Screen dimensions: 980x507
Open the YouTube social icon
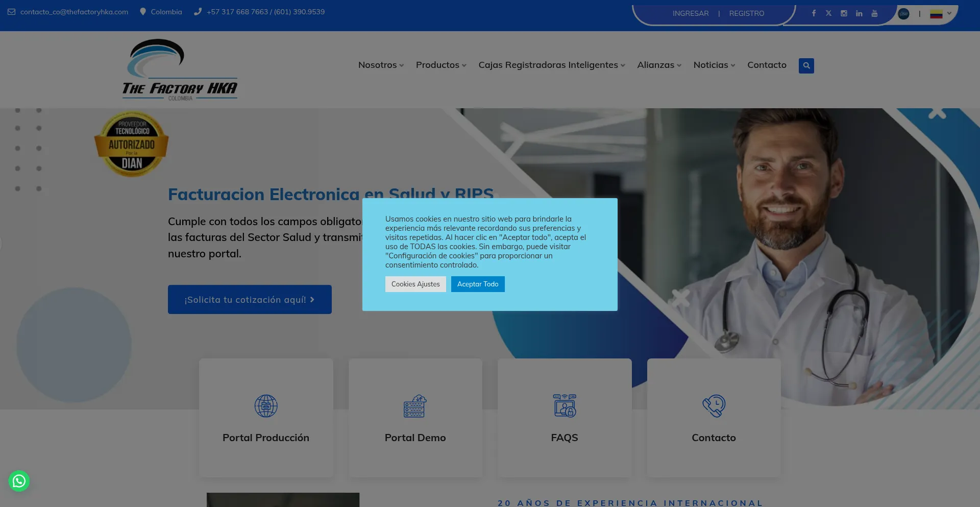pos(874,13)
